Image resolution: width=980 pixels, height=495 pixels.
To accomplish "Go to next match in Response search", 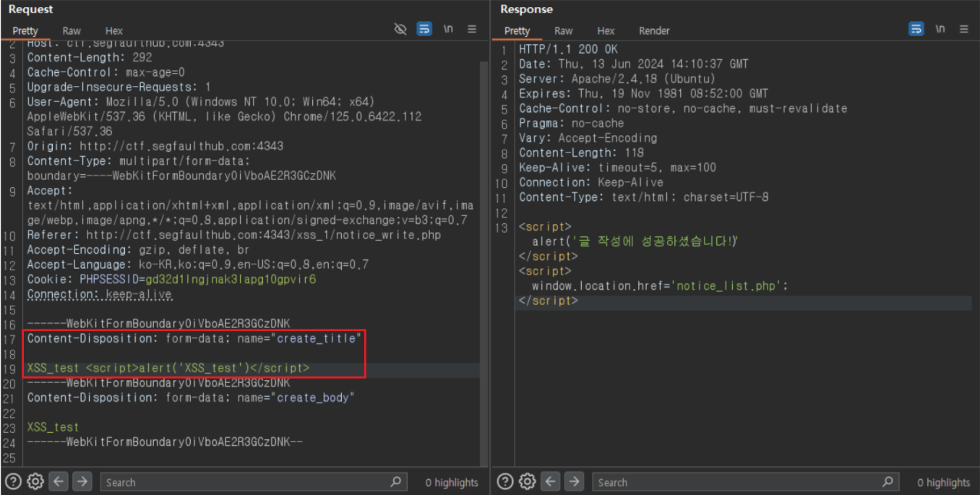I will pos(574,481).
